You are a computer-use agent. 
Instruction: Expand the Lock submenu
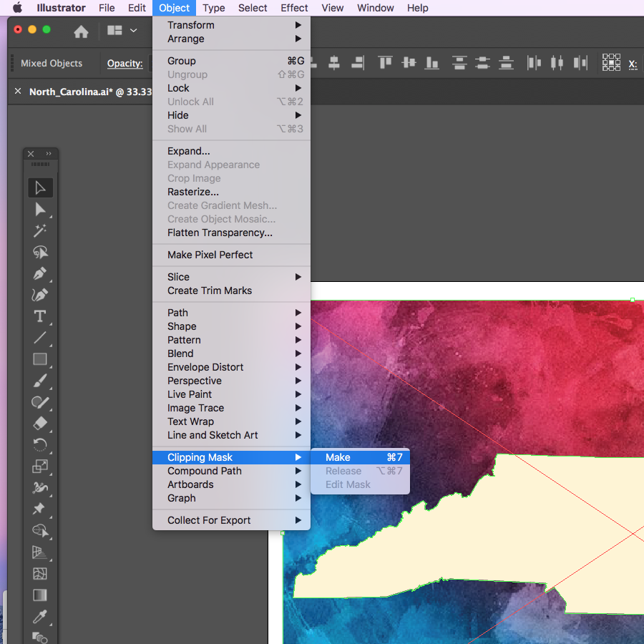coord(231,88)
